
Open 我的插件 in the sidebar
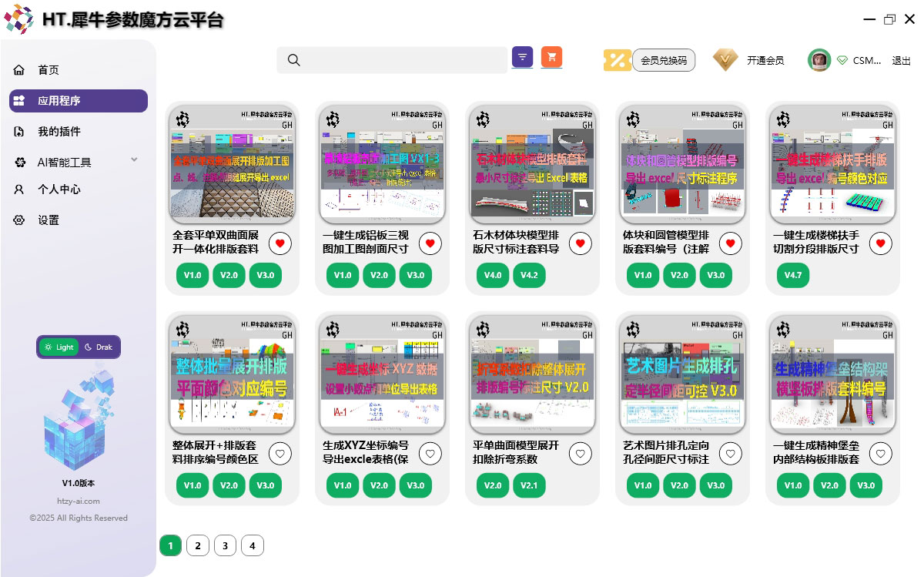(x=59, y=132)
